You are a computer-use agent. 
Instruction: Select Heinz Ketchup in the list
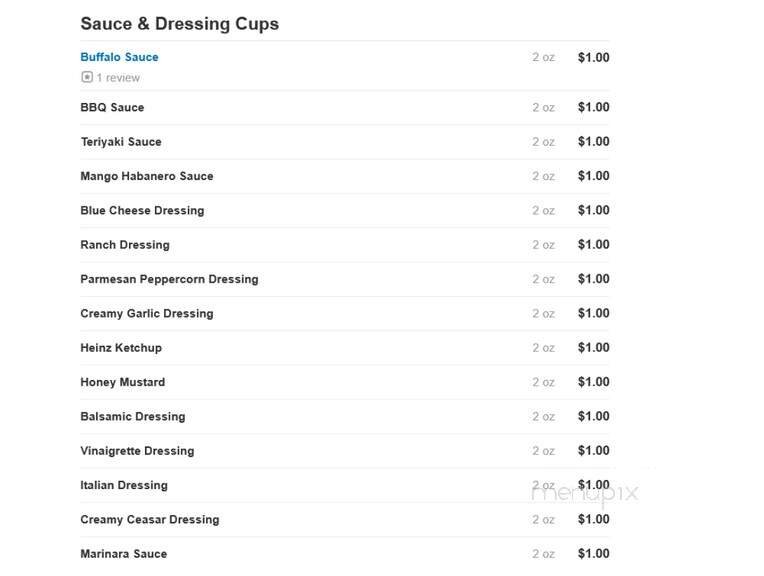[x=121, y=348]
